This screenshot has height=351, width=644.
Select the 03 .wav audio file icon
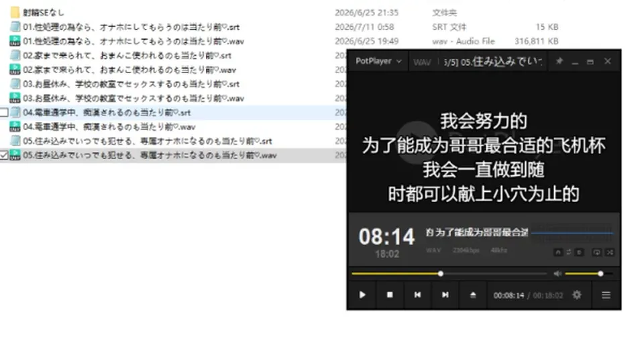click(x=15, y=98)
